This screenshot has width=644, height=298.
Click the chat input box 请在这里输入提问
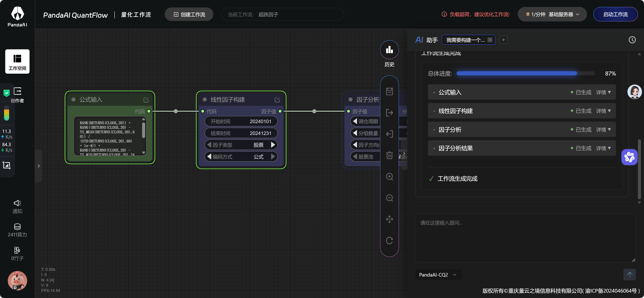click(525, 238)
